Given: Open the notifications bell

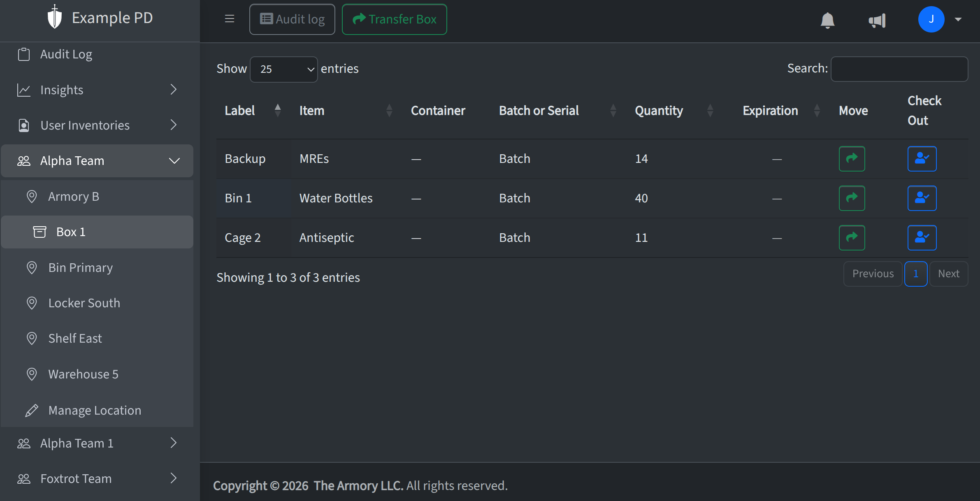Looking at the screenshot, I should tap(827, 20).
